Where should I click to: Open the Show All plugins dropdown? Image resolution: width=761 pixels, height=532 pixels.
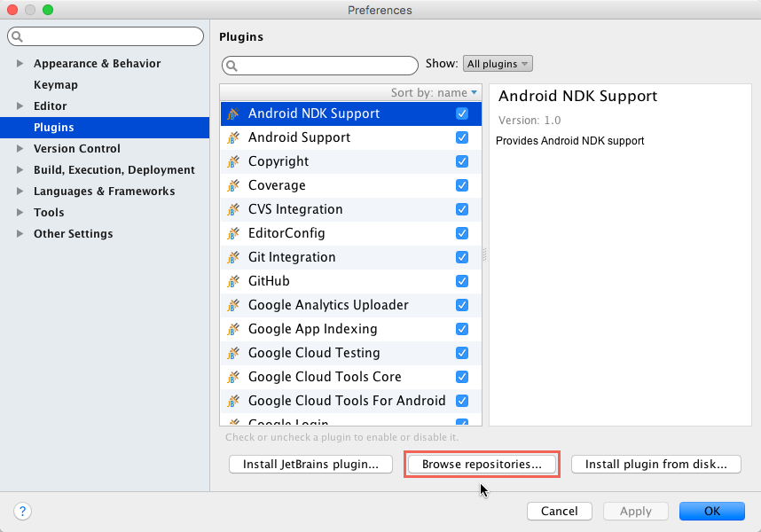(x=498, y=64)
